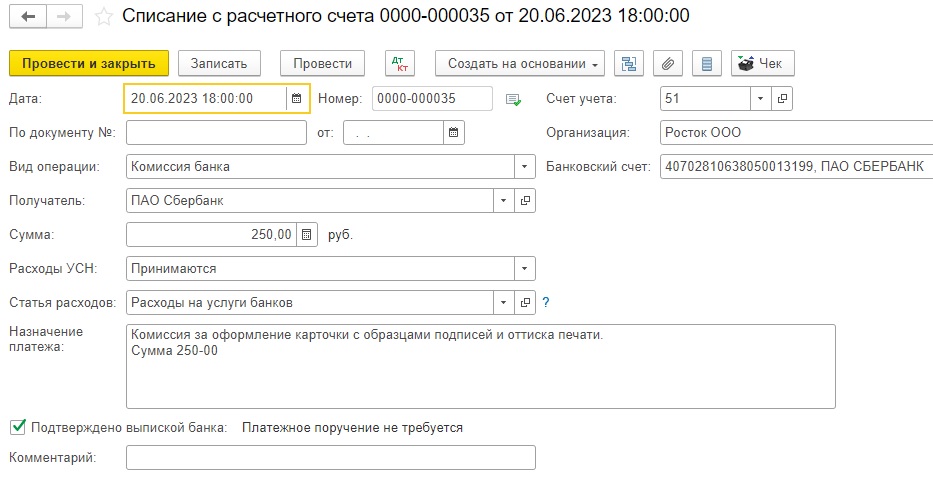
Task: Expand the Расходы УСН dropdown
Action: click(x=524, y=268)
